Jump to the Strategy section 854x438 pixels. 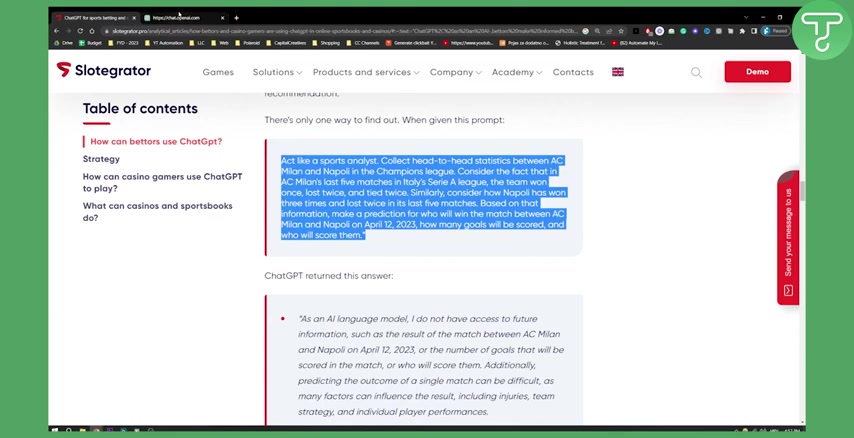[x=101, y=159]
